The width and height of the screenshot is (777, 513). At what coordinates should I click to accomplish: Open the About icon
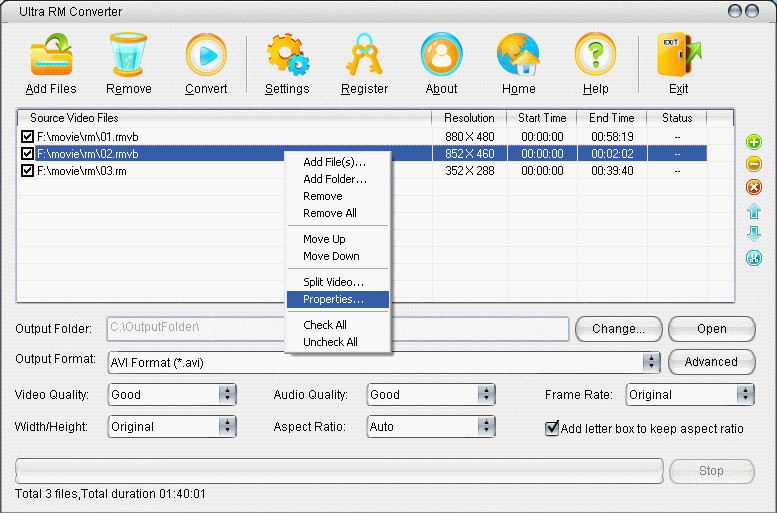click(441, 55)
